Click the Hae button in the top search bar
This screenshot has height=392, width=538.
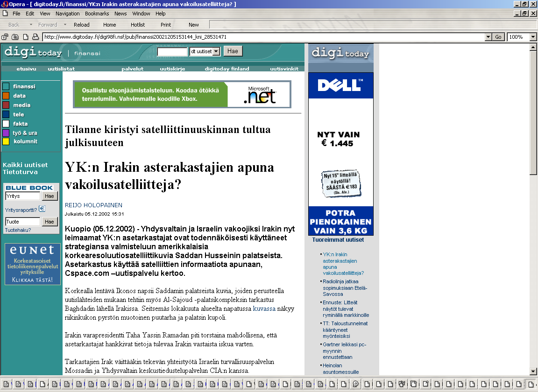click(233, 51)
